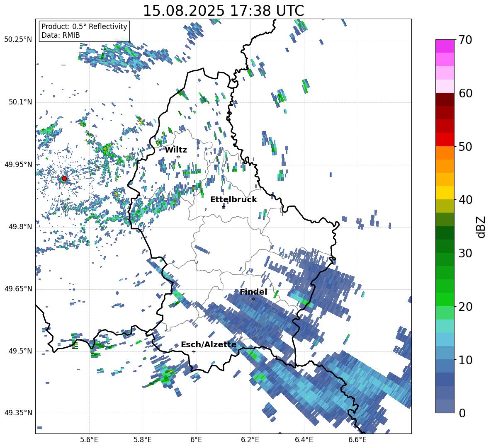The image size is (491, 448).
Task: Click the 49.5°N latitude label
Action: [20, 351]
